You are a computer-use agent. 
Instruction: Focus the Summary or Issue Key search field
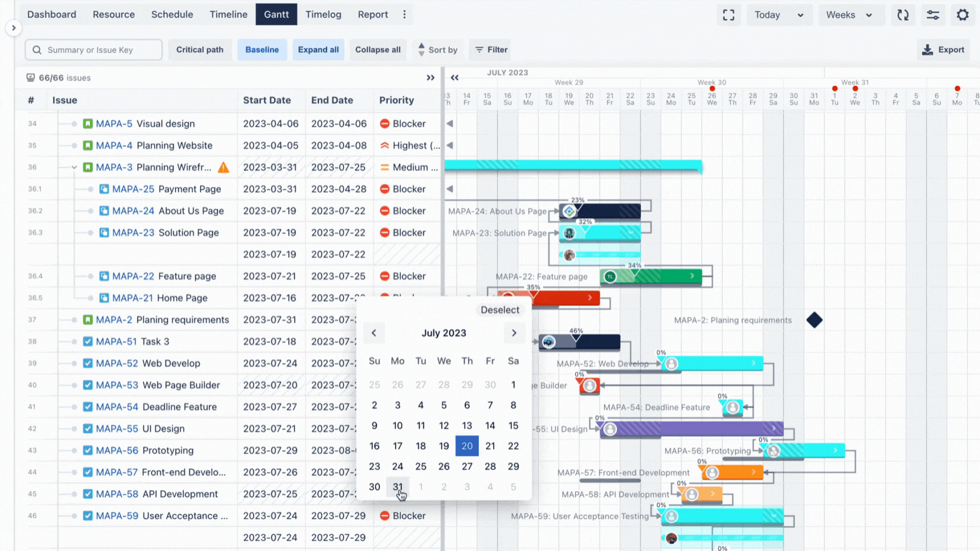coord(93,50)
